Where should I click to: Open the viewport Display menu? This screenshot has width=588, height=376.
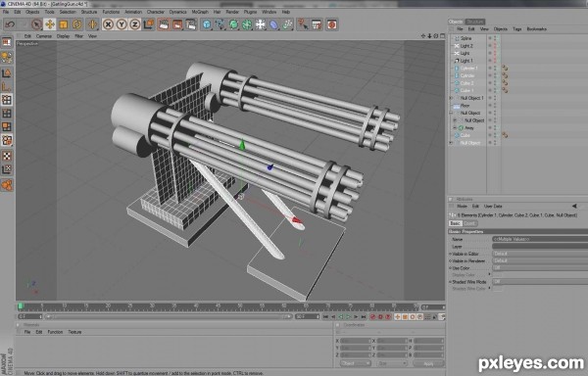coord(63,36)
